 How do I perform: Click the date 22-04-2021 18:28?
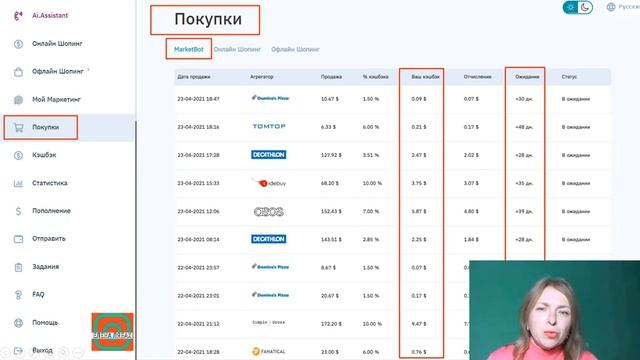[x=198, y=352]
